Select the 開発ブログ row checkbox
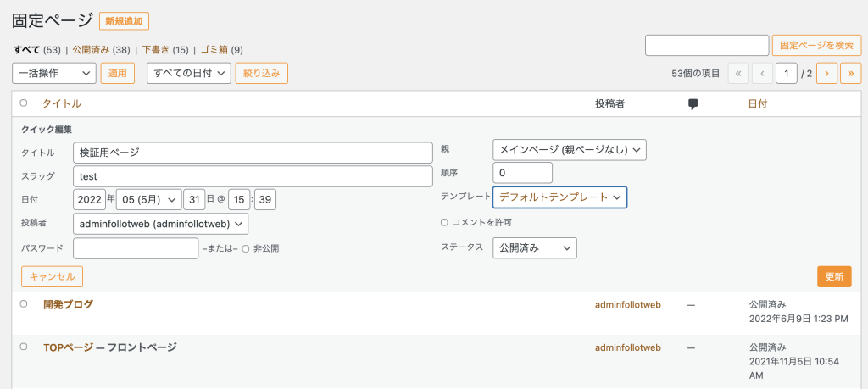This screenshot has width=868, height=389. [24, 304]
